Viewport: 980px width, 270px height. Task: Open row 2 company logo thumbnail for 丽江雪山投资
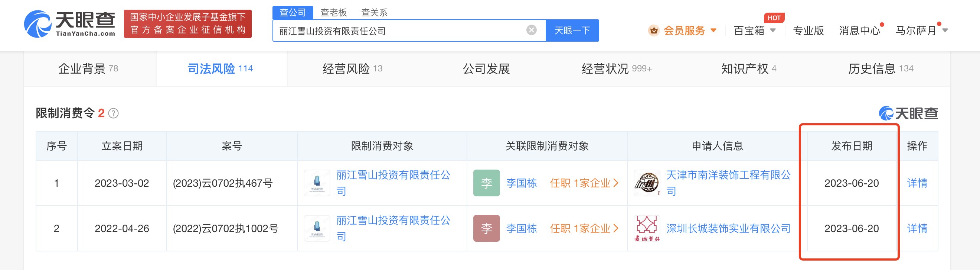317,228
